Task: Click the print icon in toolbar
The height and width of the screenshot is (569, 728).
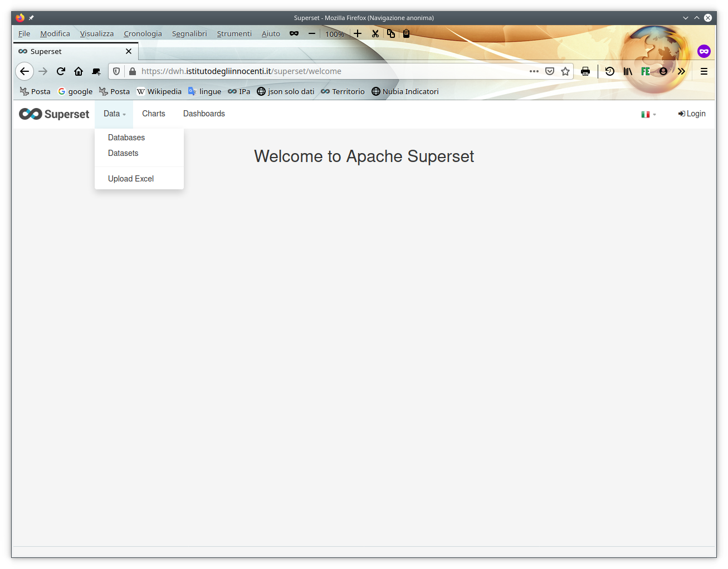Action: pyautogui.click(x=585, y=71)
